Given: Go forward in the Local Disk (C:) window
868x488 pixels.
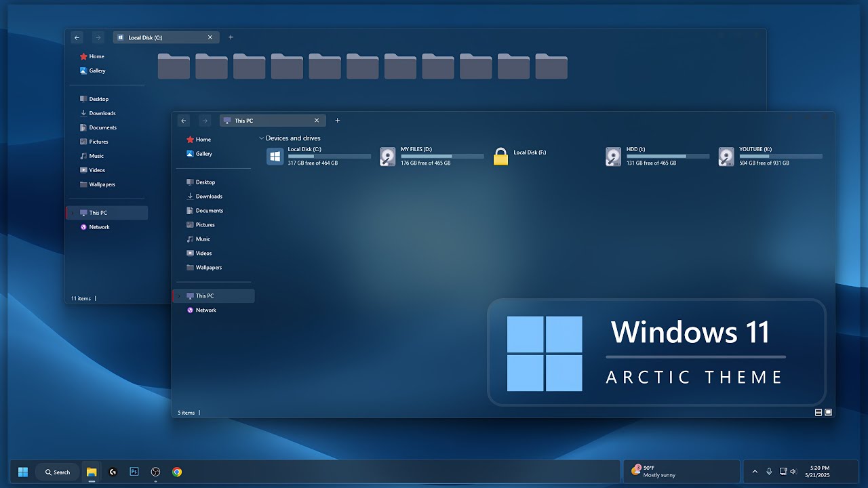Looking at the screenshot, I should [98, 37].
